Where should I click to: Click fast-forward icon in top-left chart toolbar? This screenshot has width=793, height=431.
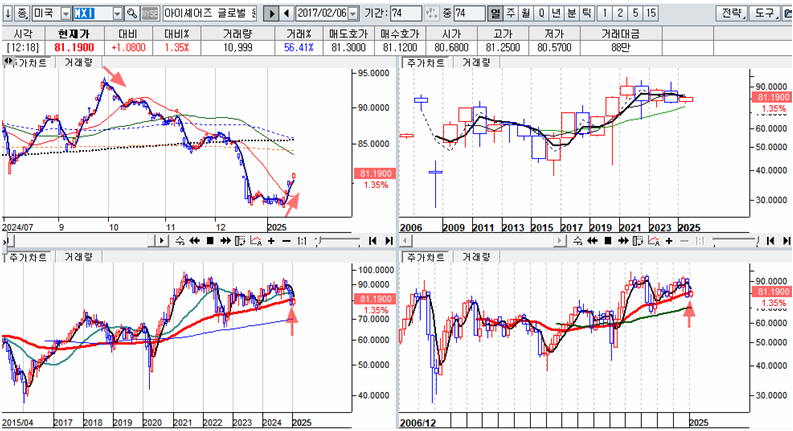(225, 241)
